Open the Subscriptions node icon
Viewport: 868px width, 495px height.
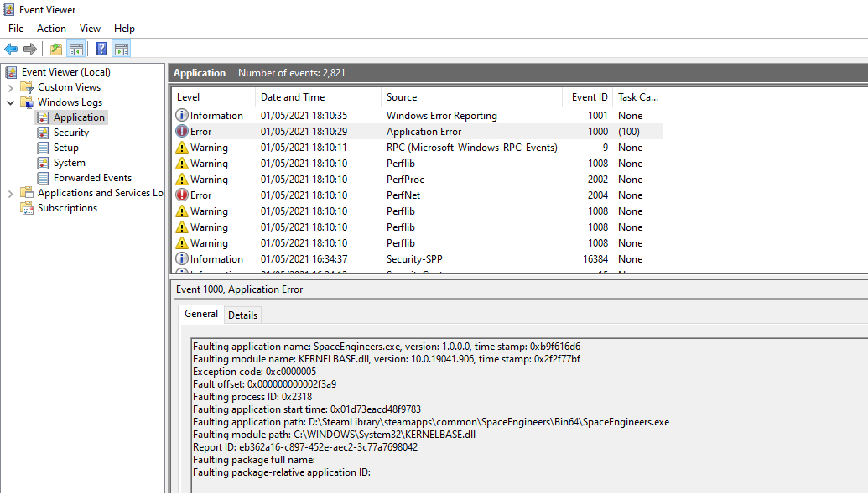coord(27,208)
